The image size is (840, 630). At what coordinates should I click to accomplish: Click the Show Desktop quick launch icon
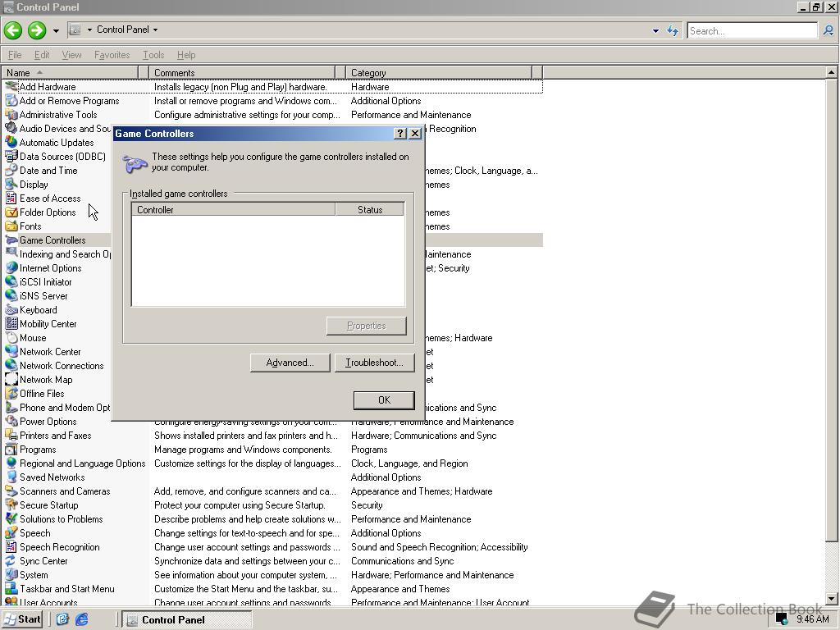[x=62, y=619]
